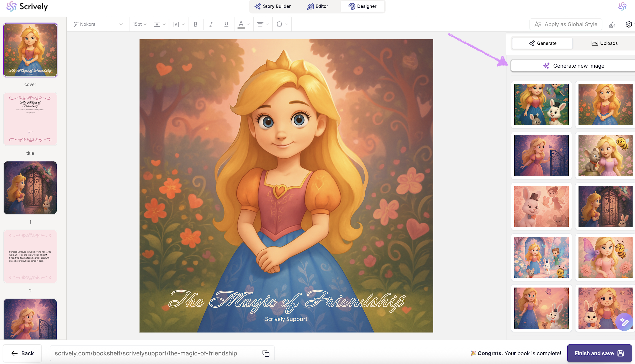
Task: Toggle underline text formatting
Action: coord(226,24)
